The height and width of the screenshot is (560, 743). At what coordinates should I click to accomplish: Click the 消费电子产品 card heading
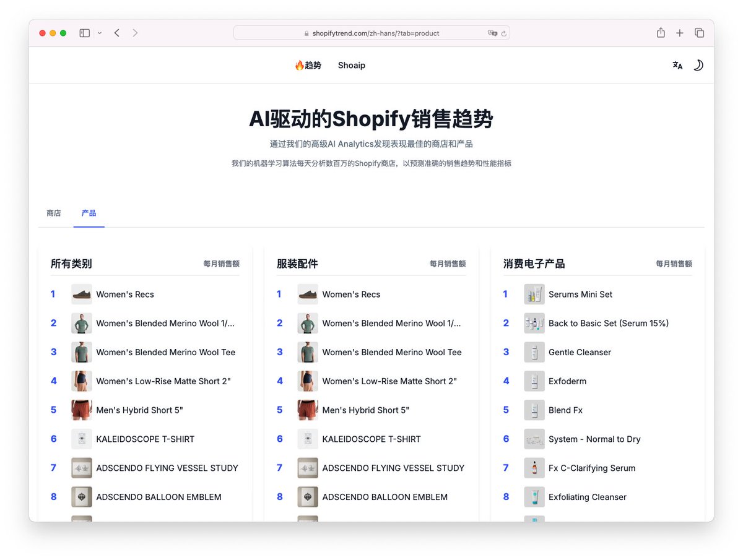tap(534, 264)
